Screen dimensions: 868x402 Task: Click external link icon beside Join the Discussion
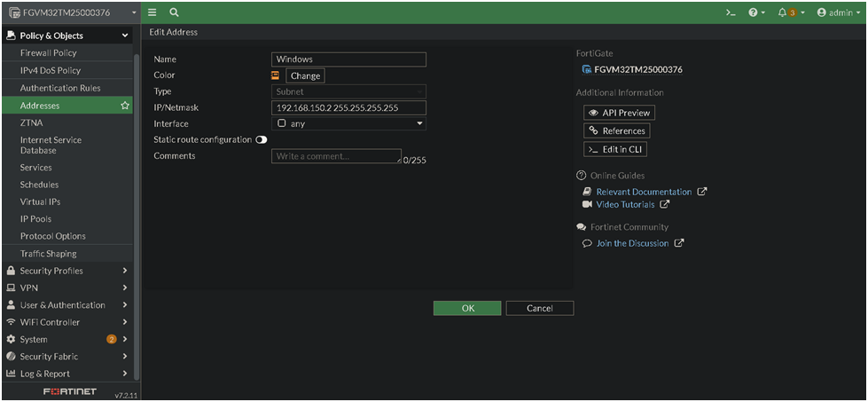tap(679, 243)
